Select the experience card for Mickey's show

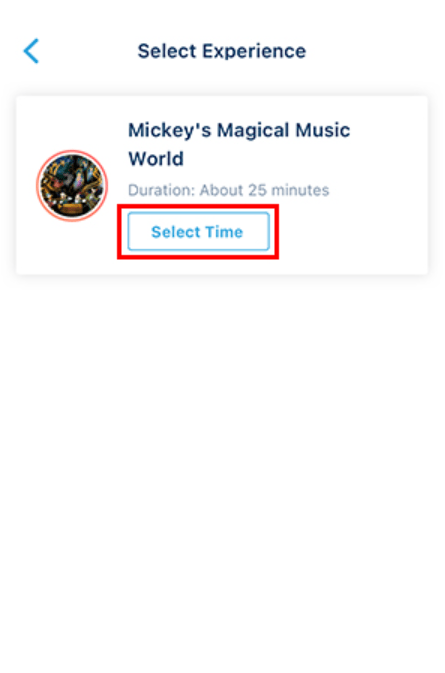222,185
